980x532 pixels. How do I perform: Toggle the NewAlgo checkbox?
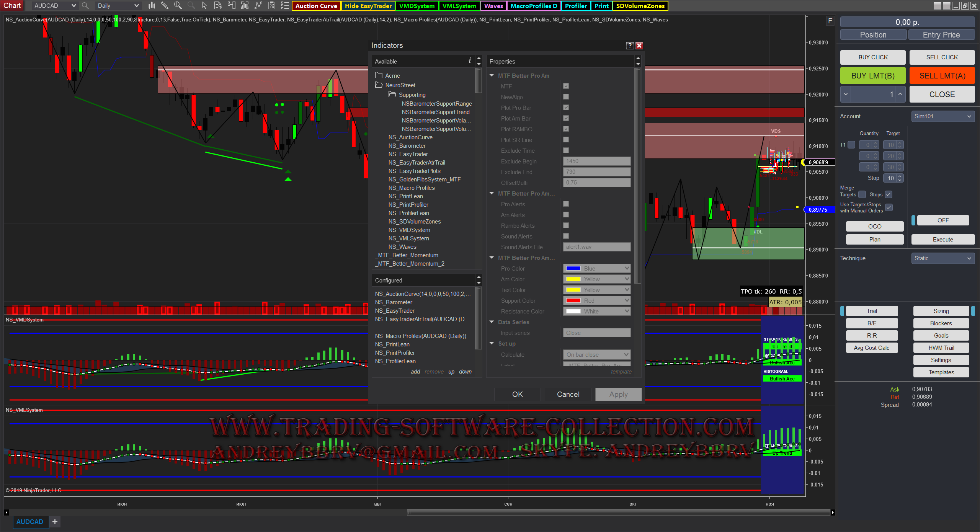[x=566, y=97]
